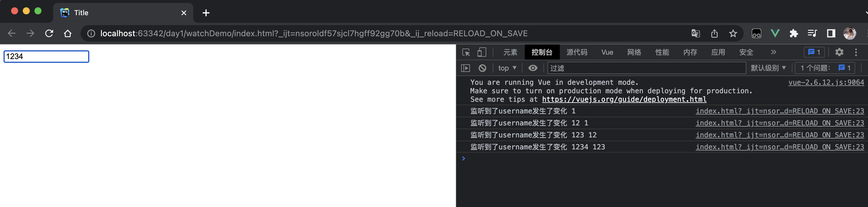This screenshot has width=868, height=207.
Task: Click the inspect element picker icon
Action: point(466,52)
